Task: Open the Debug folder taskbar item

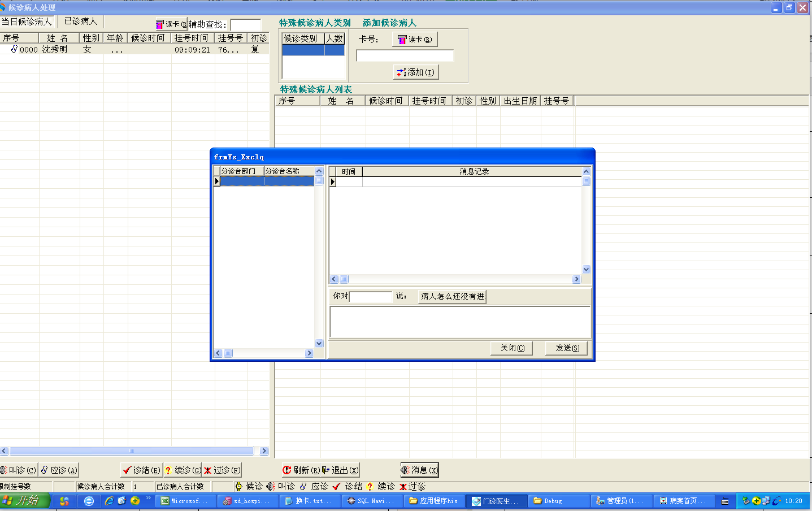Action: click(x=558, y=501)
